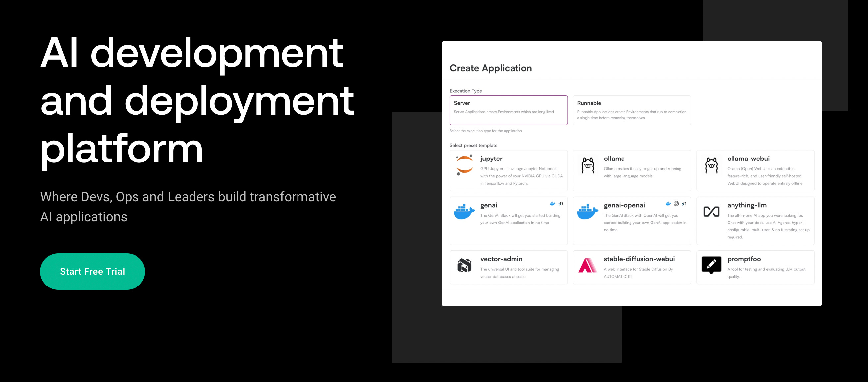Image resolution: width=868 pixels, height=382 pixels.
Task: Choose the stable-diffusion-webui template title
Action: click(x=639, y=259)
